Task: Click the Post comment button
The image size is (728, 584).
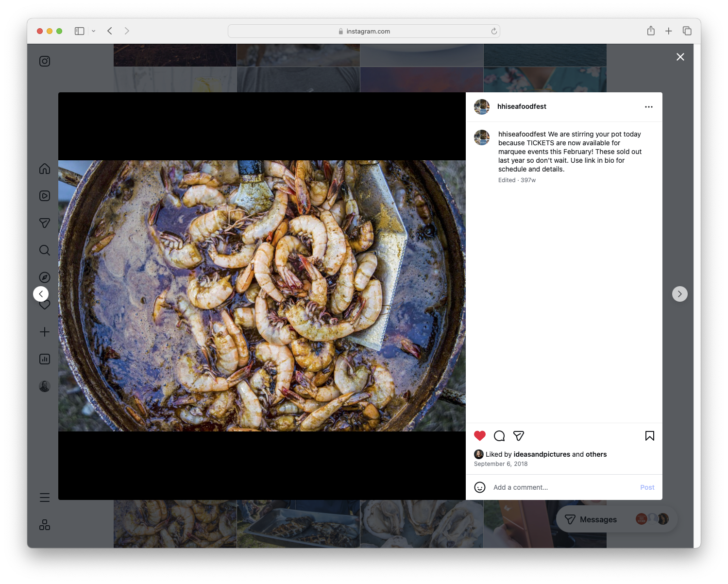Action: pyautogui.click(x=647, y=487)
